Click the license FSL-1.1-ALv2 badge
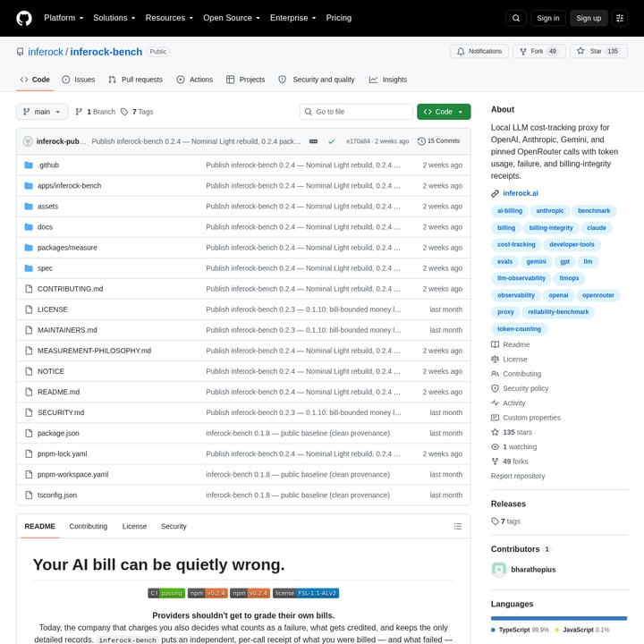This screenshot has width=644, height=644. [x=306, y=593]
